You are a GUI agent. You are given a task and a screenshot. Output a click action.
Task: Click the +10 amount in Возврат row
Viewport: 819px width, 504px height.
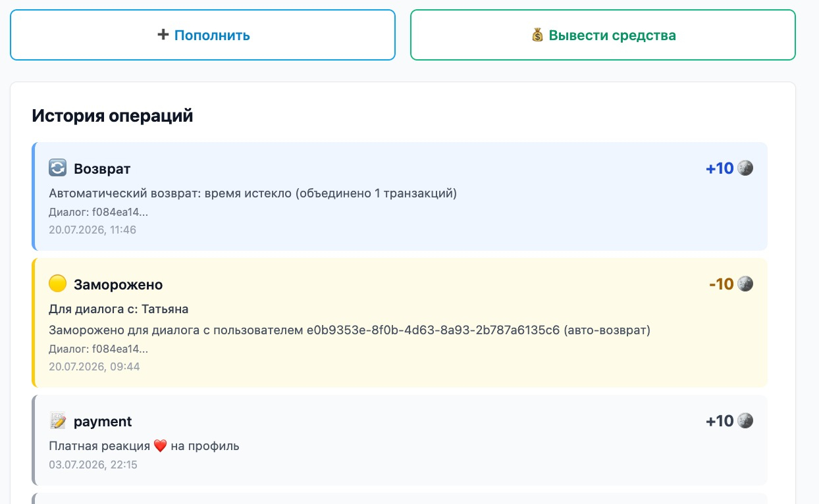720,168
